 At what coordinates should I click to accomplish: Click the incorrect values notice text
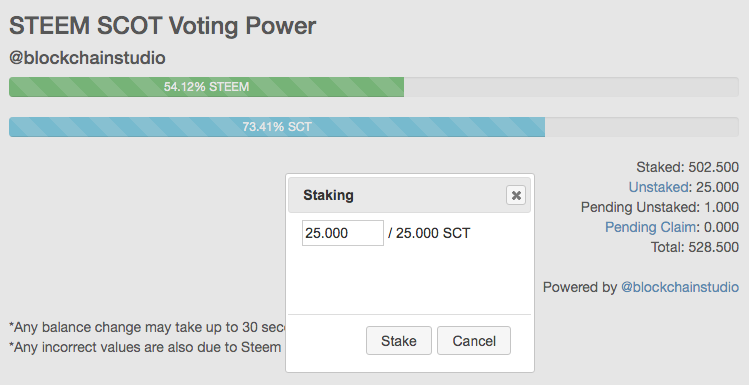[145, 347]
